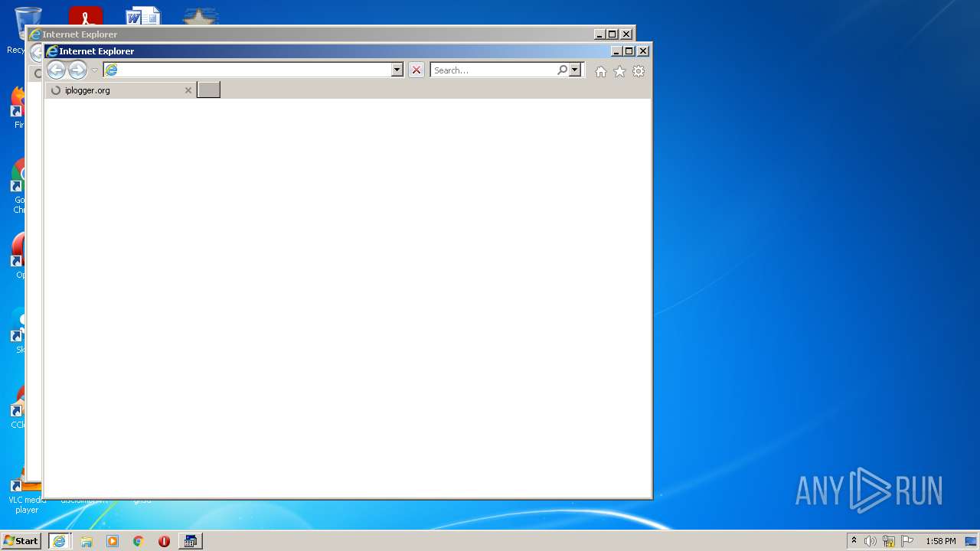
Task: Close the front Internet Explorer window
Action: (643, 51)
